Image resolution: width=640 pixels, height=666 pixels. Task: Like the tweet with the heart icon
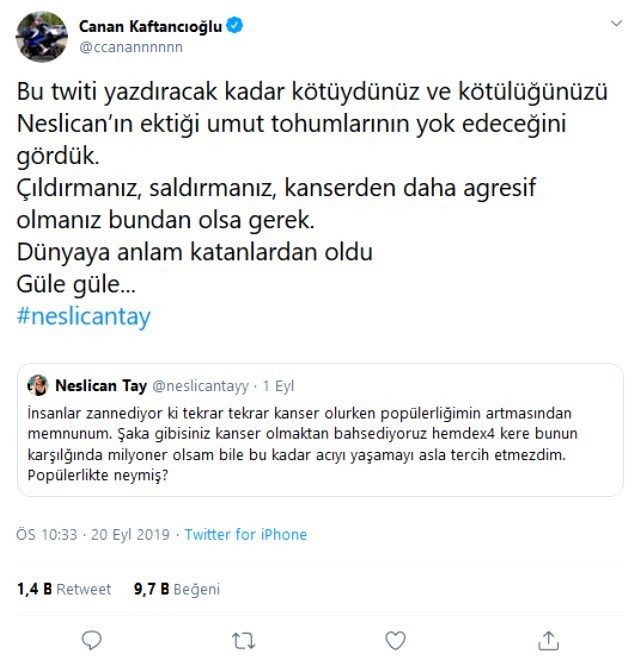click(396, 638)
